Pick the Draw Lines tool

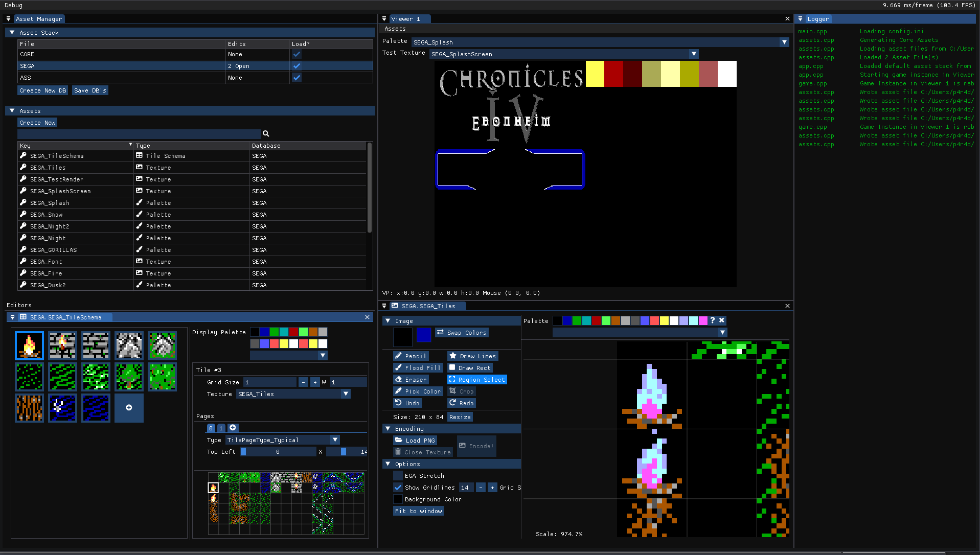click(x=472, y=356)
